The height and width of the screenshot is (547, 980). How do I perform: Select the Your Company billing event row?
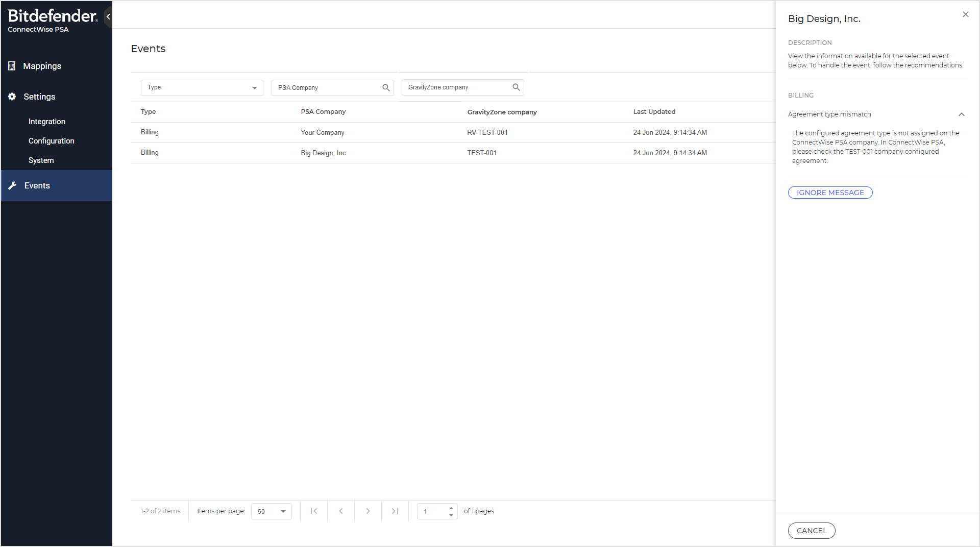click(322, 133)
